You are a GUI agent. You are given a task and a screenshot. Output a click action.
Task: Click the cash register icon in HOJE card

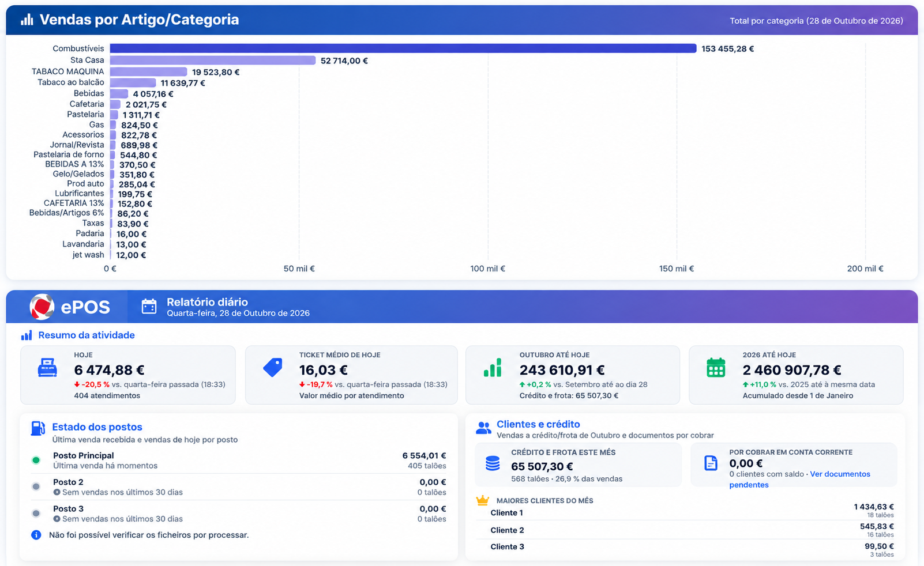[47, 368]
